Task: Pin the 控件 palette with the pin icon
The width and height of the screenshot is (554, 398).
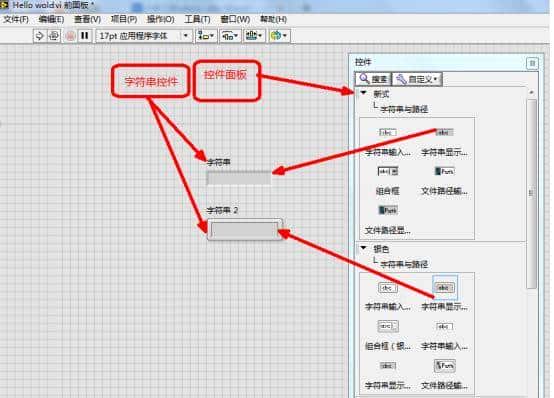Action: click(x=532, y=63)
